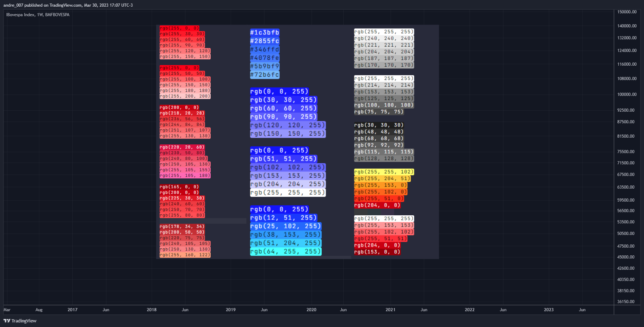Click the rgb(200, 50, 50) label
This screenshot has width=644, height=327.
[x=182, y=232]
